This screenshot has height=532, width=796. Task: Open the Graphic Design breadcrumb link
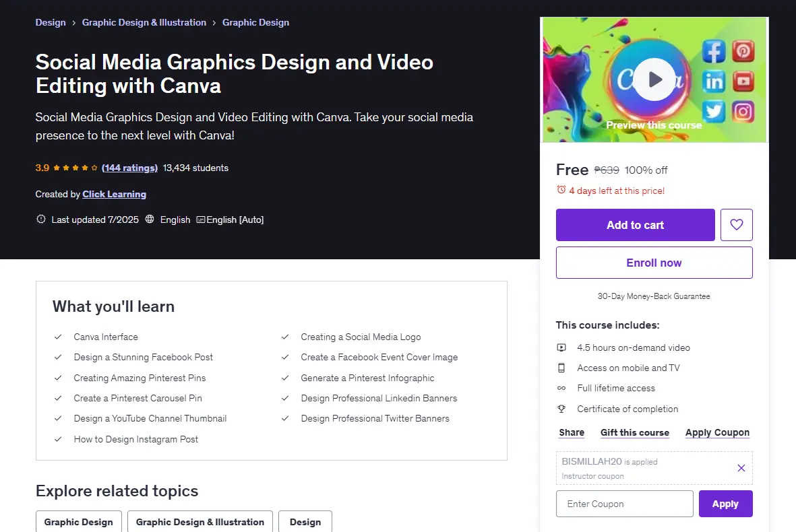(x=255, y=22)
